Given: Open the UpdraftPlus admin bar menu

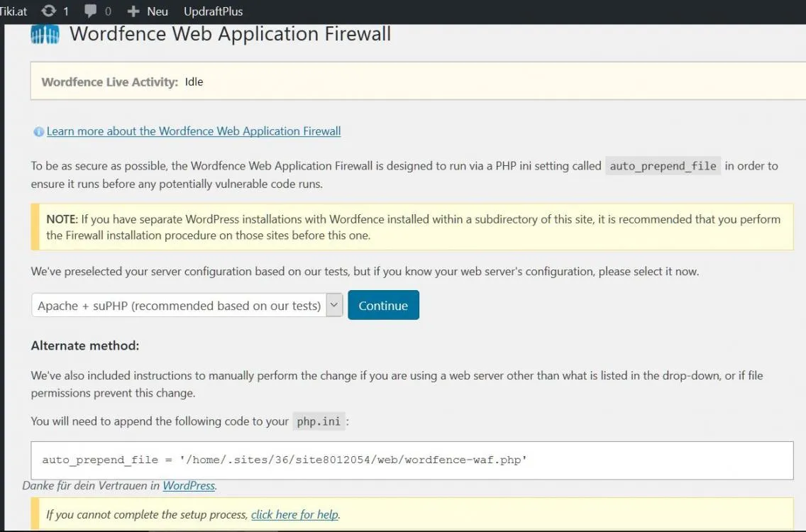Looking at the screenshot, I should pos(213,11).
